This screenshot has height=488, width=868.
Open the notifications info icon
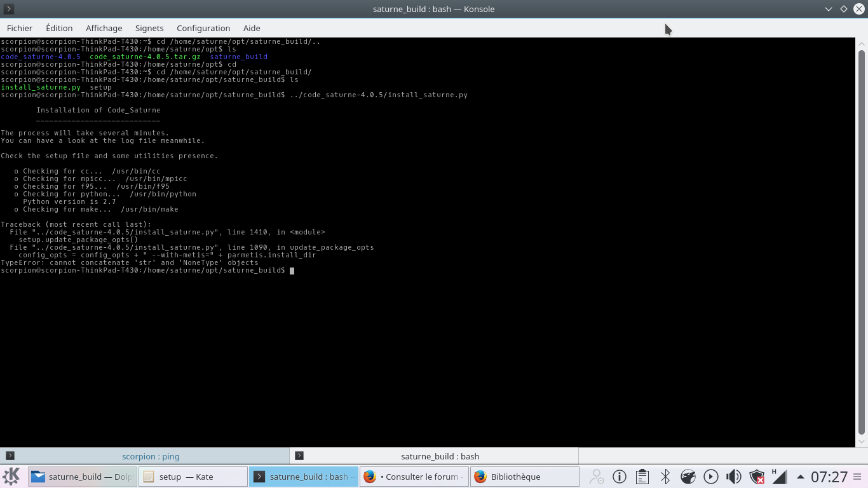620,477
